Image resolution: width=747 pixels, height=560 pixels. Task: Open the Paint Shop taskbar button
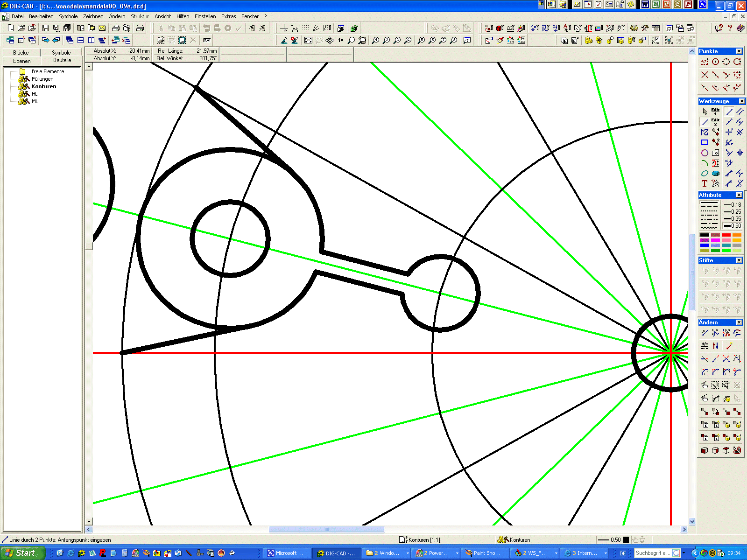coord(486,553)
